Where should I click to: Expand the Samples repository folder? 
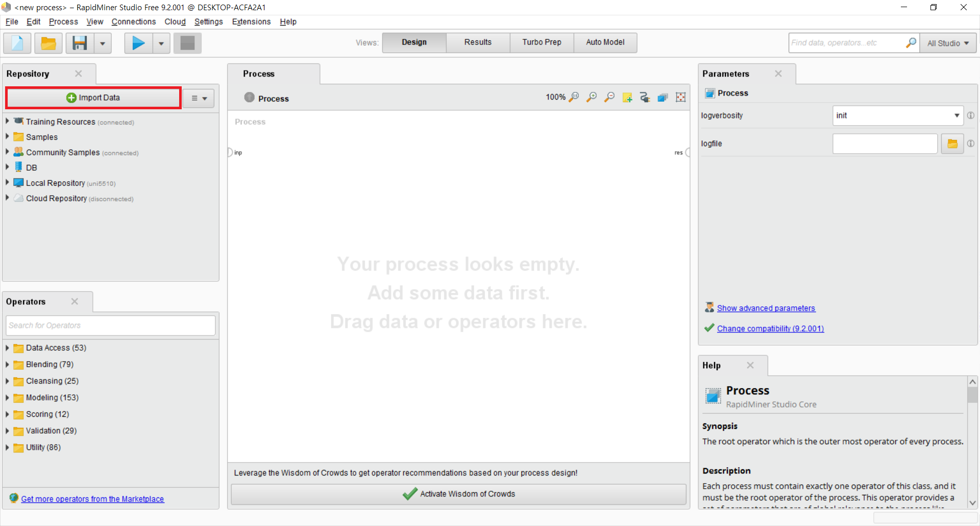click(x=7, y=137)
